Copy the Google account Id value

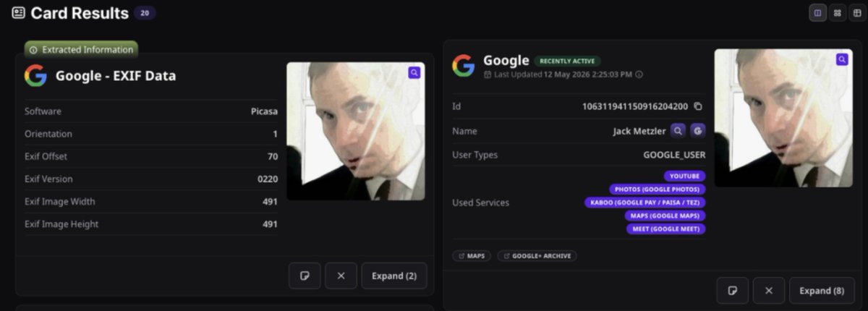pos(698,106)
